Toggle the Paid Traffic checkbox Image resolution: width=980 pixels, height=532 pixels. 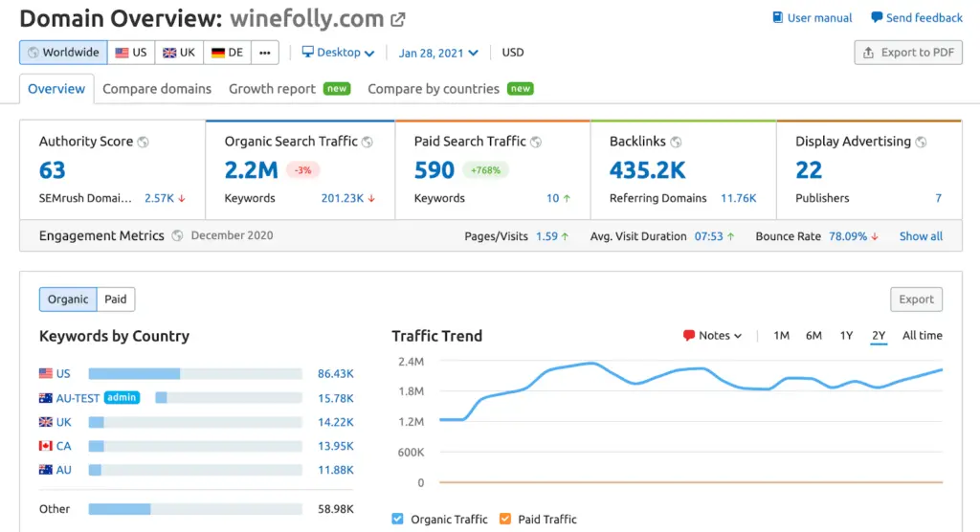coord(505,520)
